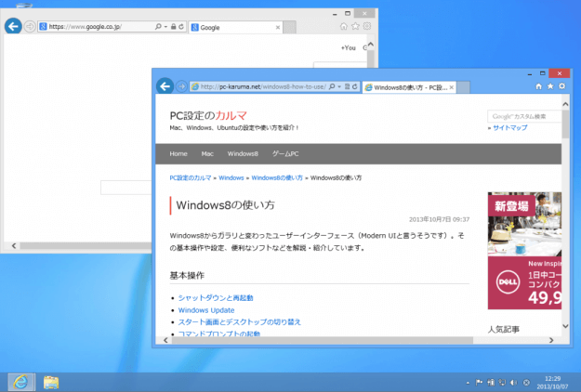Screen dimensions: 581x392
Task: Click scroll-left arrow in the pc-karuma window
Action: (x=165, y=340)
